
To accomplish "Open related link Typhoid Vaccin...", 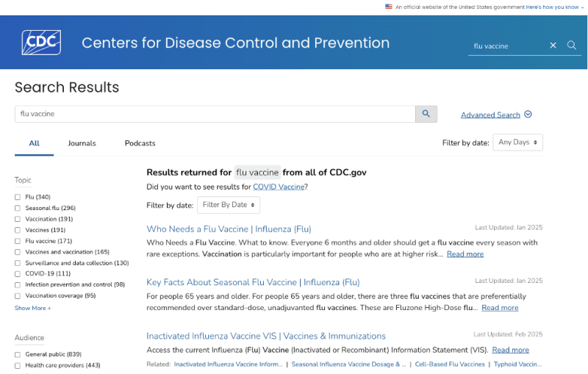I will [x=517, y=364].
